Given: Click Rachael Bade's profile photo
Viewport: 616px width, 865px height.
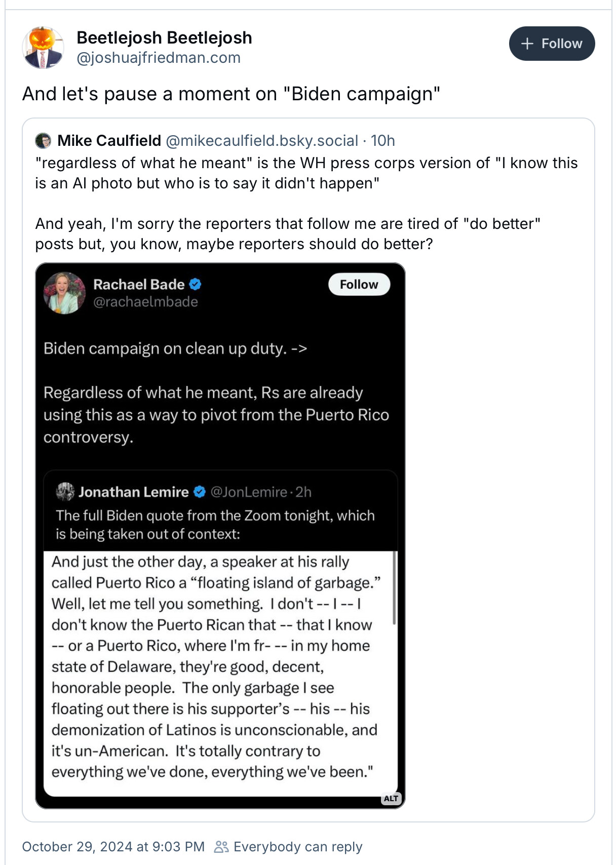Looking at the screenshot, I should tap(65, 293).
